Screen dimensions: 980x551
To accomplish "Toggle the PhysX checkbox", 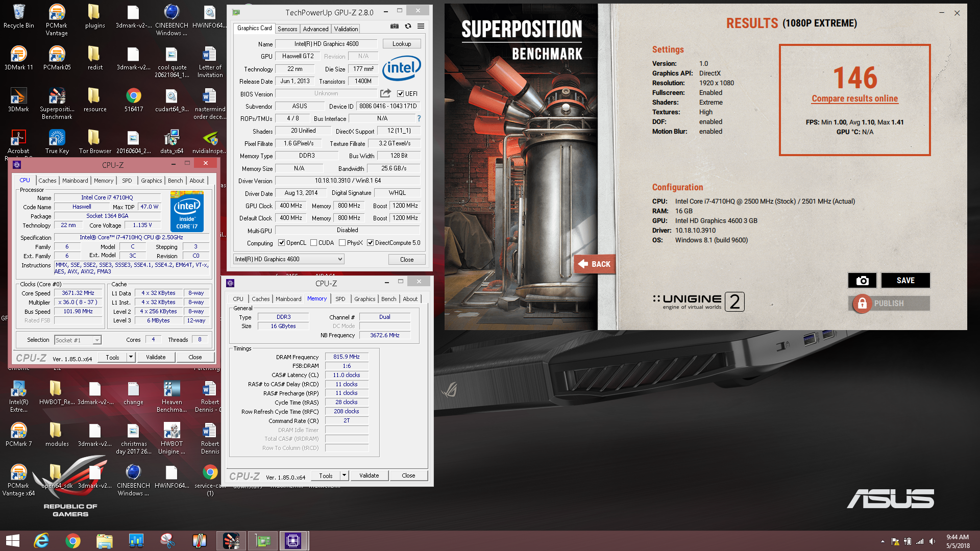I will pos(342,243).
